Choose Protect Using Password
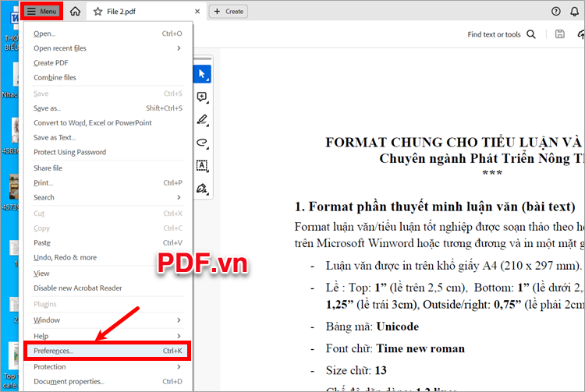The width and height of the screenshot is (585, 392). click(x=108, y=152)
